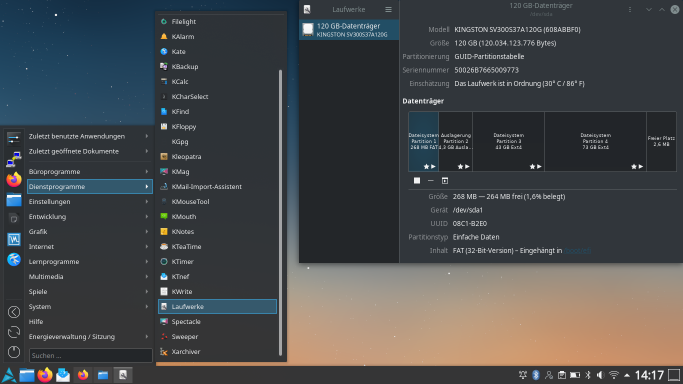This screenshot has width=683, height=384.
Task: Launch the Spectacle screenshot tool
Action: 217,322
